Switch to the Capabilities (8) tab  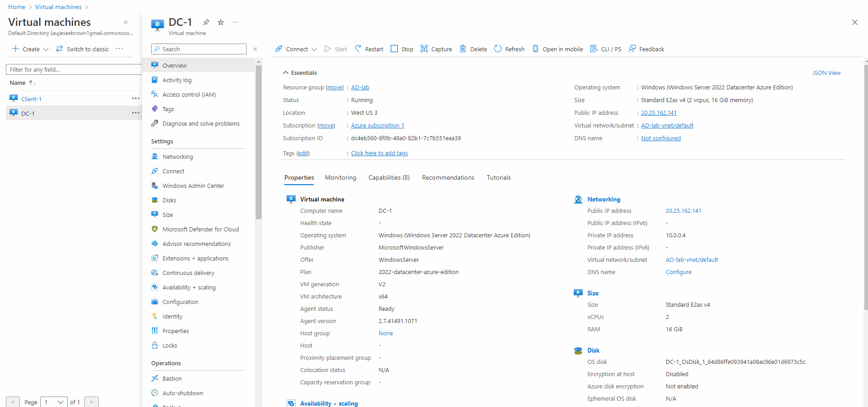[x=389, y=177]
